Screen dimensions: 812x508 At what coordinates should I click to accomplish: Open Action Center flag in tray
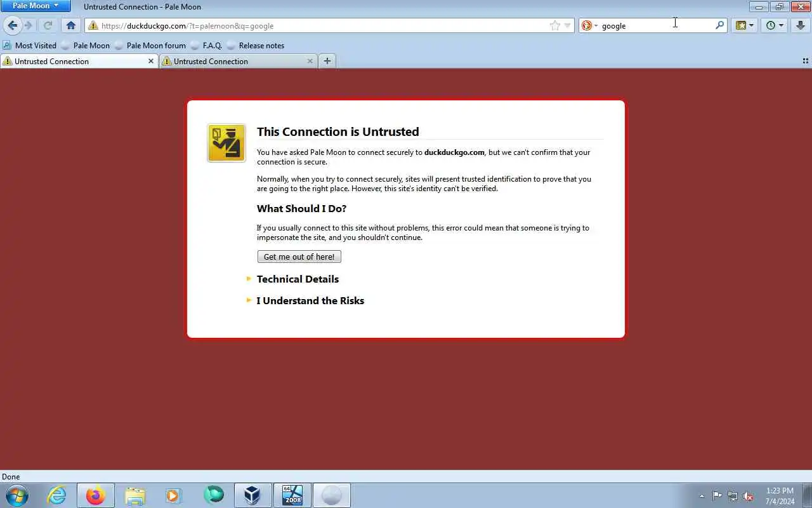click(x=717, y=496)
